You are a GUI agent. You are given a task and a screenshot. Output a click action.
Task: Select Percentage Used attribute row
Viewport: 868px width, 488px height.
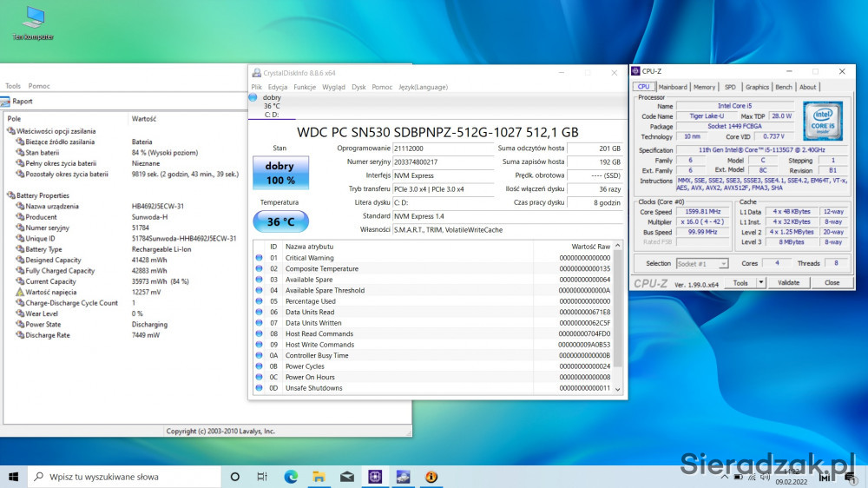click(433, 301)
